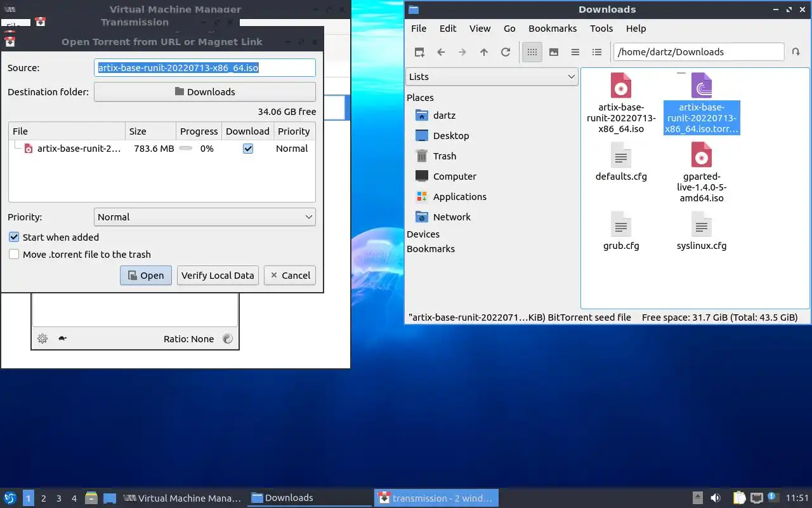The width and height of the screenshot is (812, 508).
Task: Toggle Start when added checkbox
Action: [14, 237]
